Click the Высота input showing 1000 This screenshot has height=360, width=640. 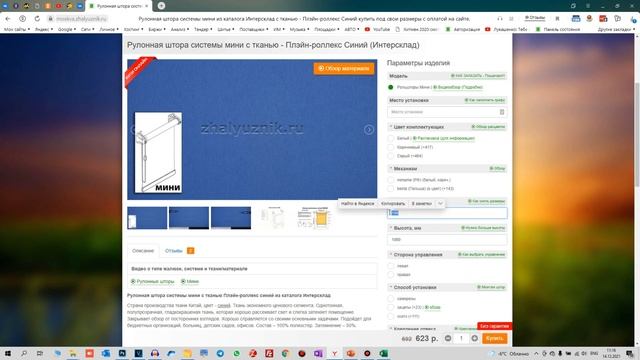[x=447, y=240]
